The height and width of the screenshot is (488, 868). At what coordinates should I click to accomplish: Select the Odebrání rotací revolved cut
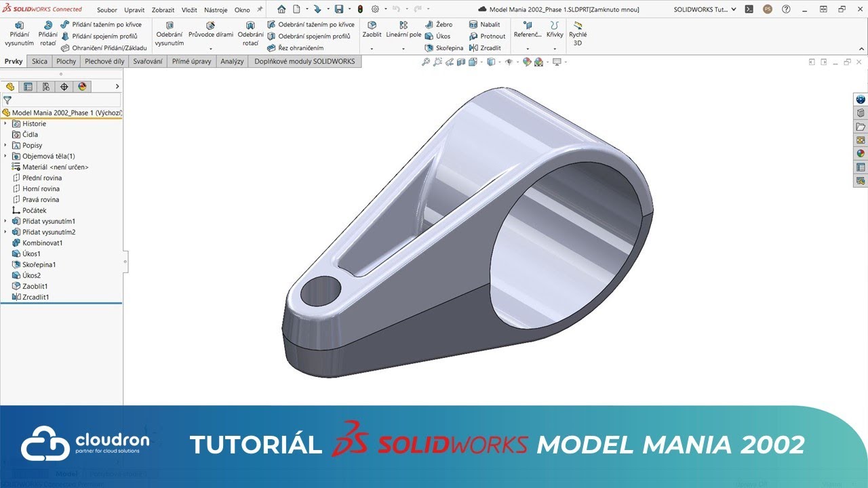tap(250, 34)
